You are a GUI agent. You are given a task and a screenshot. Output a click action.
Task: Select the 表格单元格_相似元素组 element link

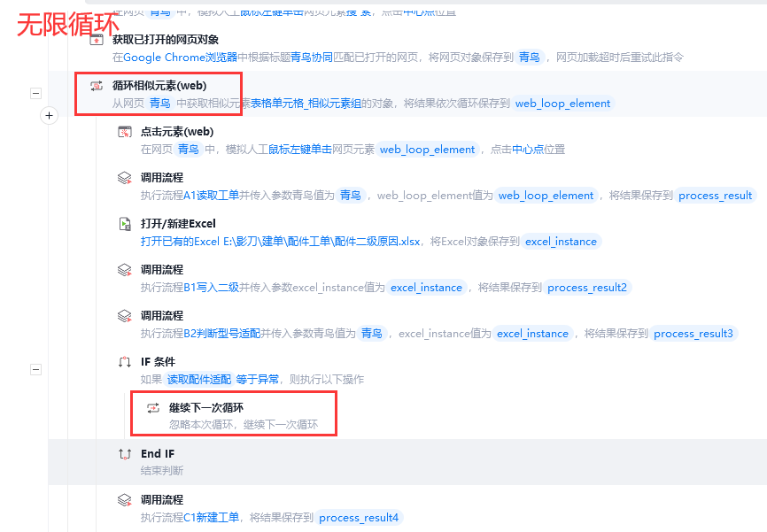tap(306, 104)
